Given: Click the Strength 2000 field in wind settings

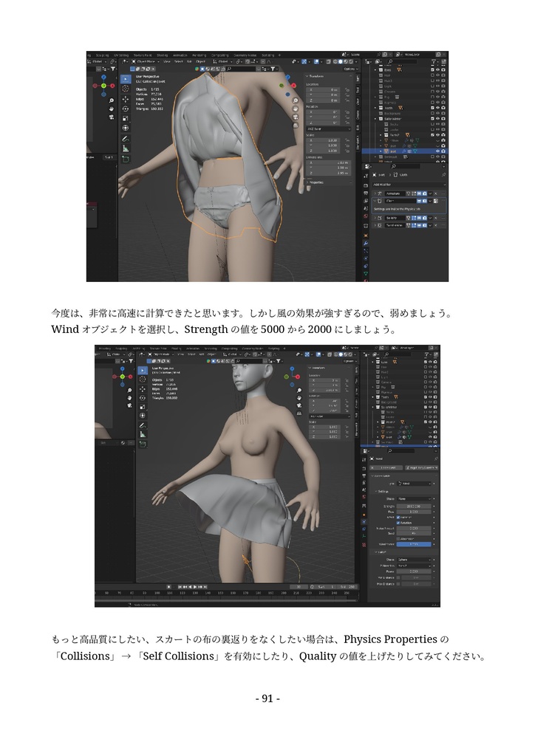Looking at the screenshot, I should pos(413,506).
